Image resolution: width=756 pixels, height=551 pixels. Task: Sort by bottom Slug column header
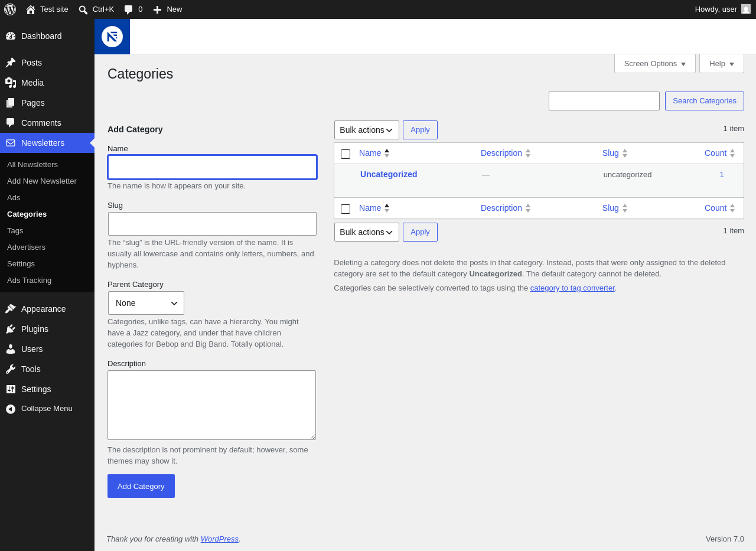(x=611, y=208)
